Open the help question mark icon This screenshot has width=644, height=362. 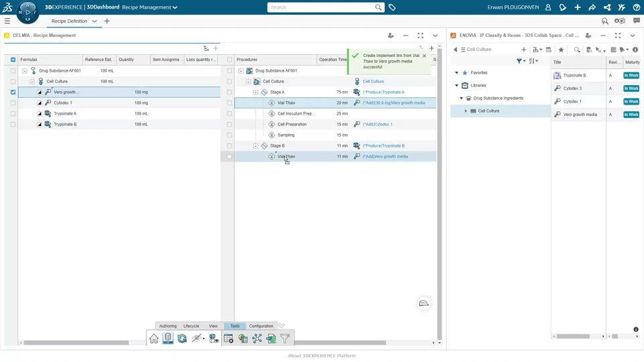tap(636, 7)
